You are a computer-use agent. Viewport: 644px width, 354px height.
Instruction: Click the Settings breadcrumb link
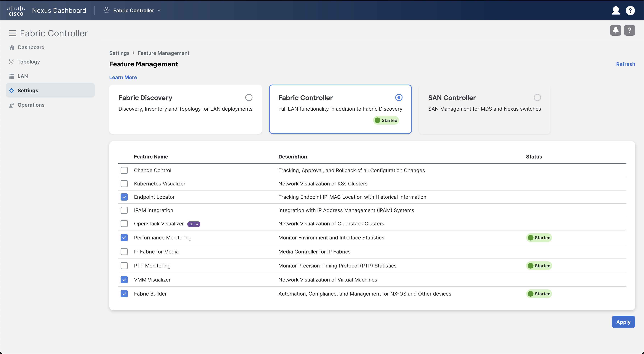(x=119, y=53)
